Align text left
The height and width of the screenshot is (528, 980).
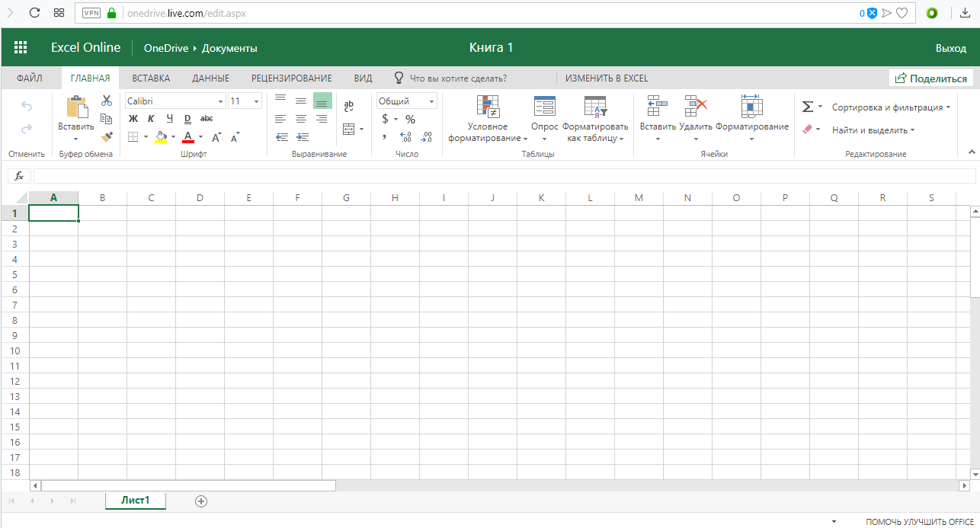pyautogui.click(x=280, y=119)
